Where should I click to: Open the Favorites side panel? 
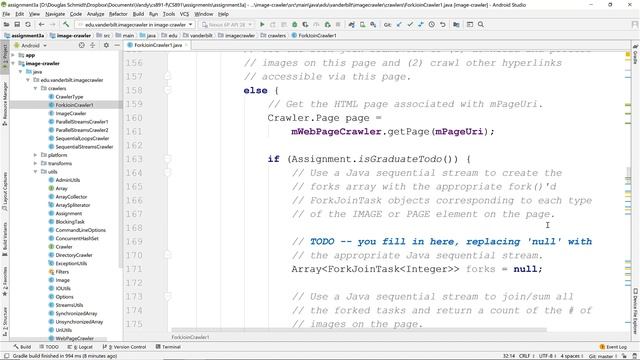[4, 282]
